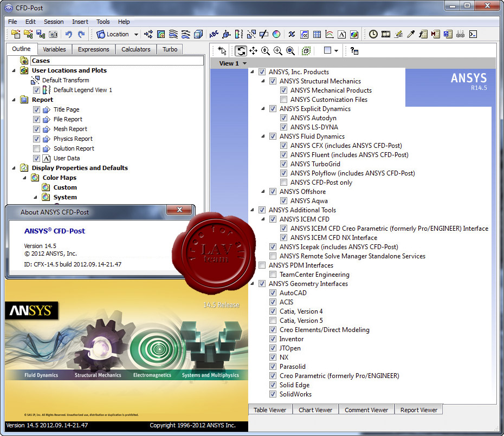
Task: Switch to the Variables tab
Action: tap(54, 49)
